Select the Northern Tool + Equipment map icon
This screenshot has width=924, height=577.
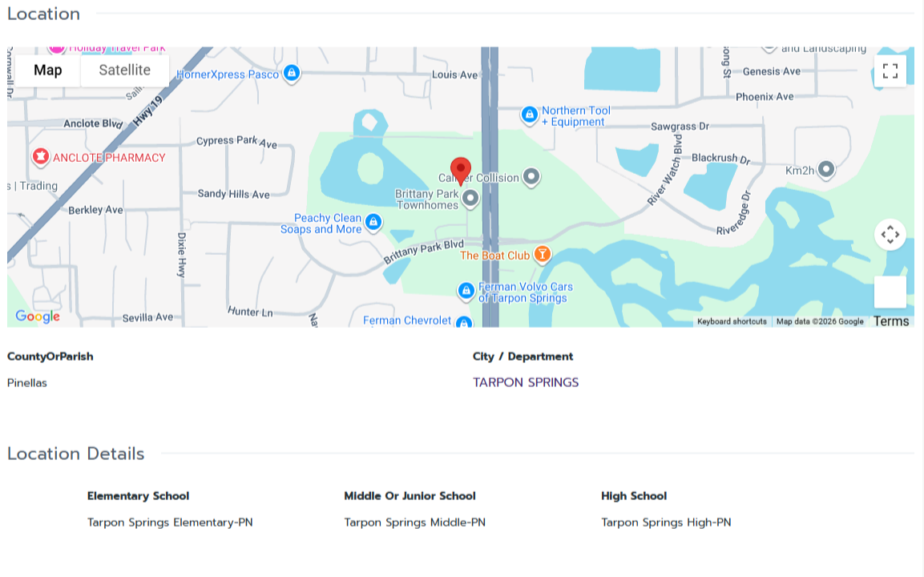(529, 115)
